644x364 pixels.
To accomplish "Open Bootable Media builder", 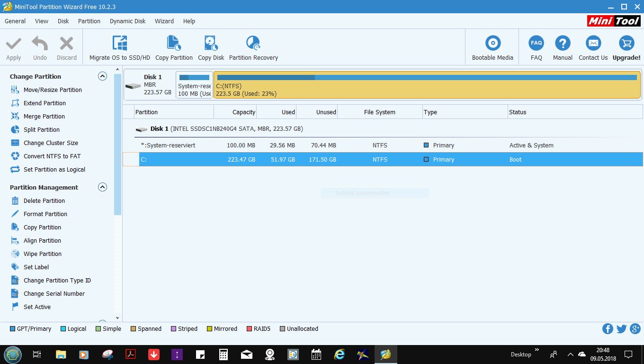I will (x=492, y=48).
